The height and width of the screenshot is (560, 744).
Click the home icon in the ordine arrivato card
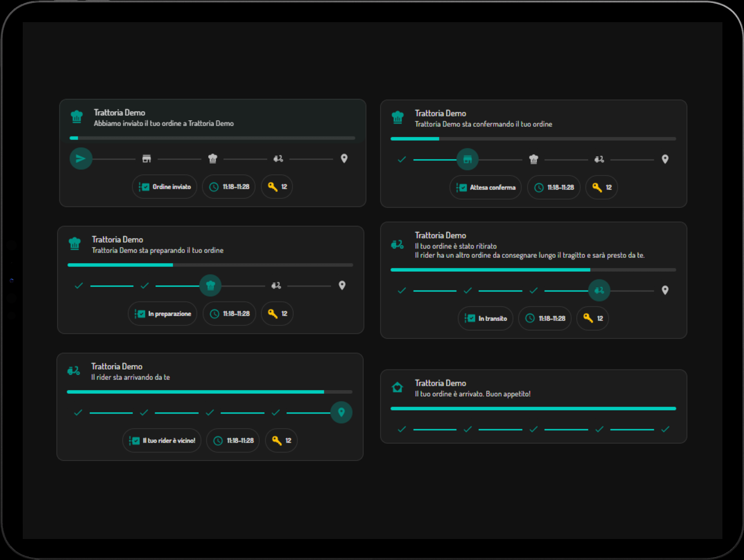click(x=398, y=387)
